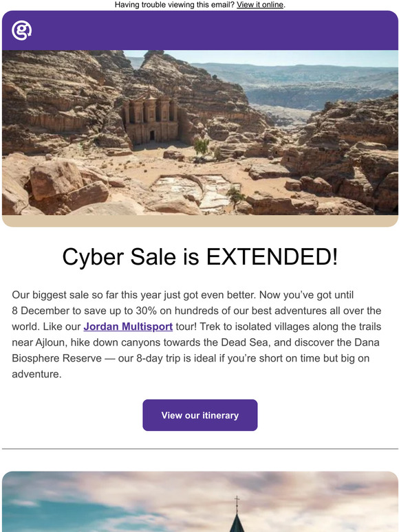The width and height of the screenshot is (399, 532).
Task: Click 'Having trouble viewing this email?' text
Action: point(175,5)
